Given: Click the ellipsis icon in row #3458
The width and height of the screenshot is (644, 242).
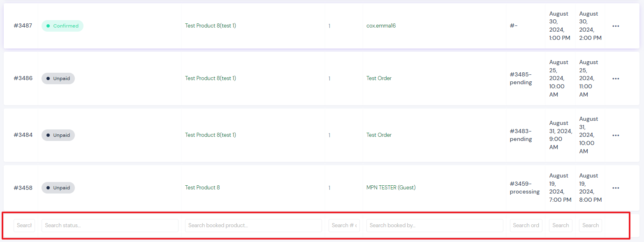Looking at the screenshot, I should click(x=616, y=188).
